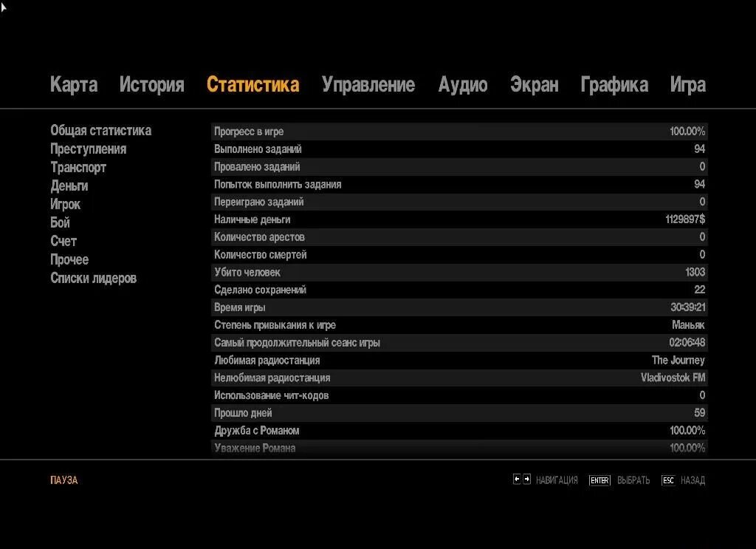Select Попыток выполнить задания row
Image resolution: width=756 pixels, height=549 pixels.
click(459, 184)
